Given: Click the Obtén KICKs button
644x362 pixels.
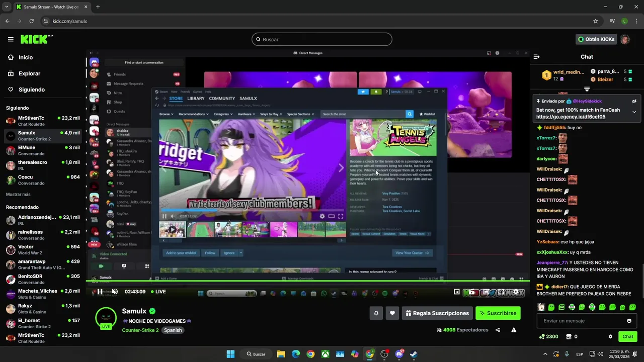Looking at the screenshot, I should pos(596,39).
